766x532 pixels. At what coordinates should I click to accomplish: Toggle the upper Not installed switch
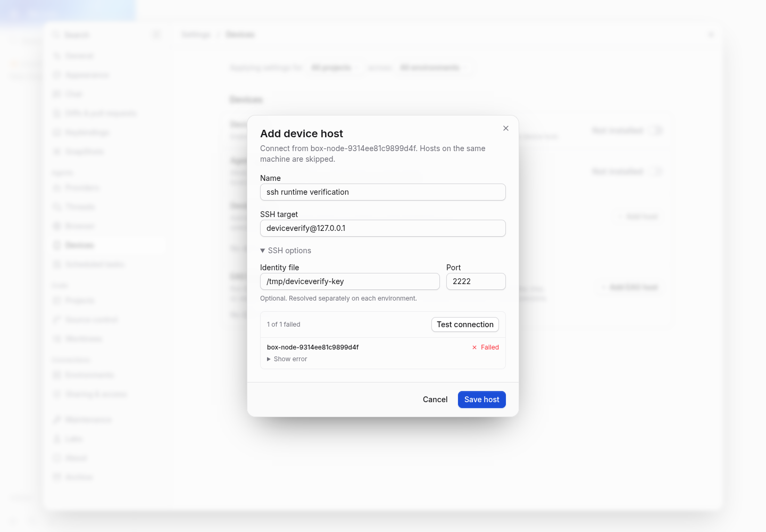[658, 130]
